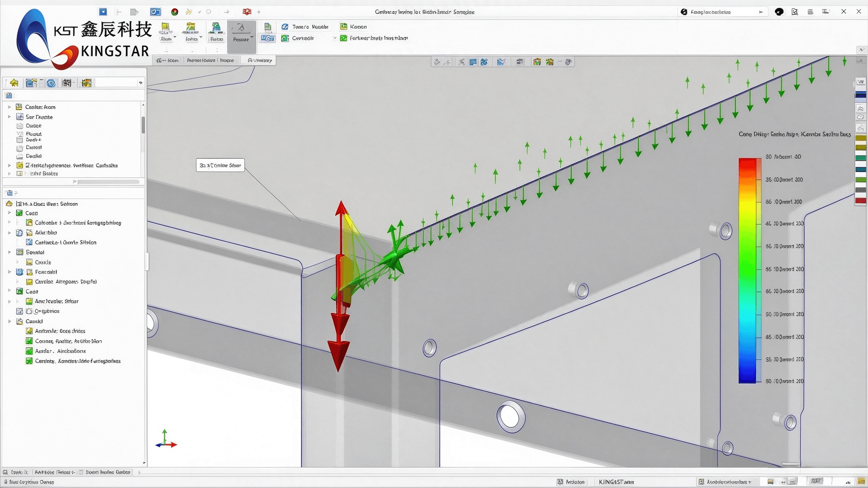Select the 'Pareostcatea | Ioapae' tab
Viewport: 868px width, 488px height.
211,60
